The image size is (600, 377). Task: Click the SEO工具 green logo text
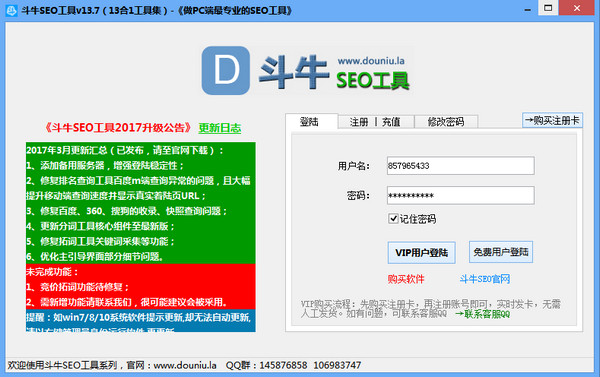[373, 81]
